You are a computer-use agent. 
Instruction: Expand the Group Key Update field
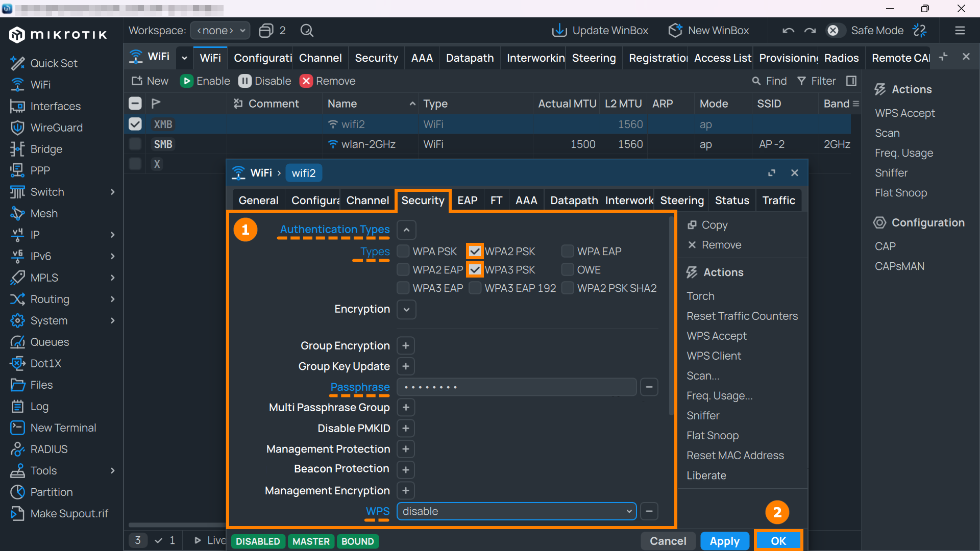coord(406,366)
